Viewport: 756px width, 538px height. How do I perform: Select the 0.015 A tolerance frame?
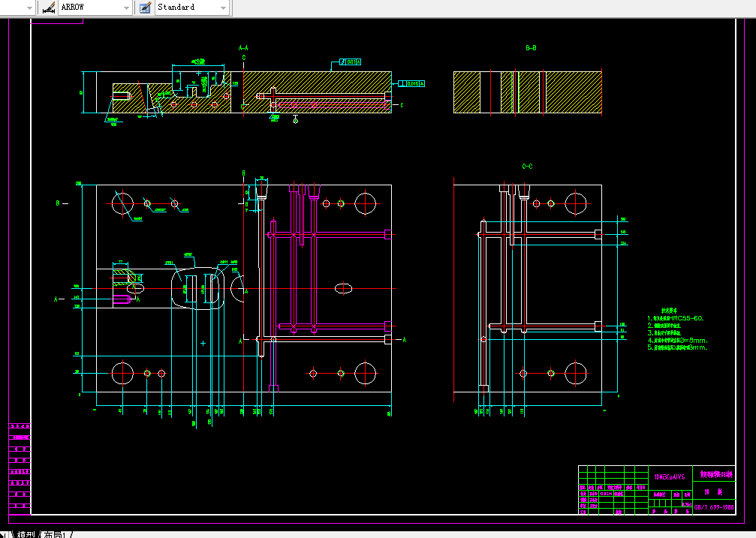pos(411,83)
